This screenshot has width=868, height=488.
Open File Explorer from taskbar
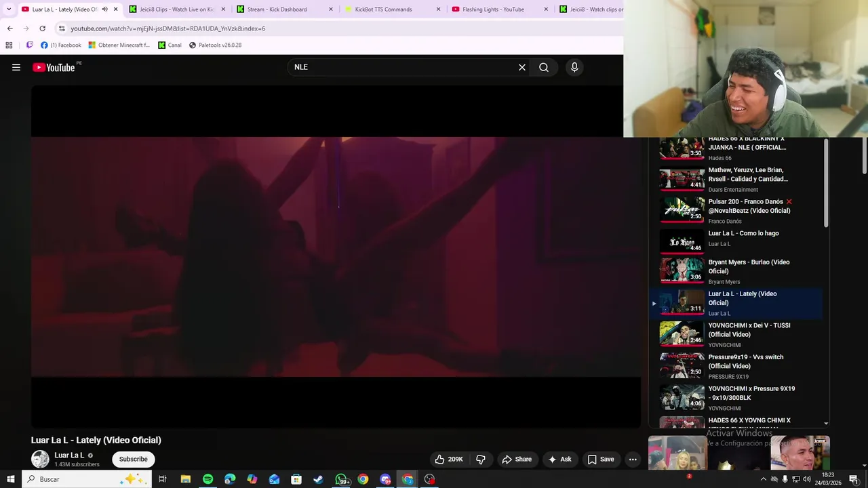pos(185,479)
